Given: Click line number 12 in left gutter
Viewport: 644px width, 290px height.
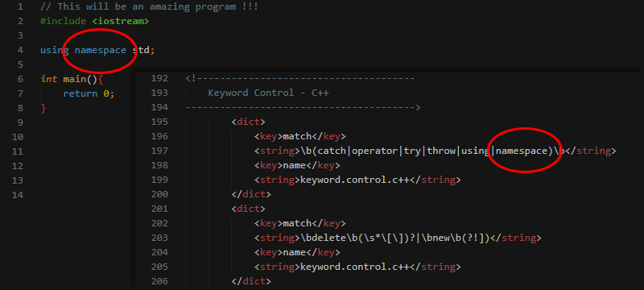Looking at the screenshot, I should (x=18, y=166).
